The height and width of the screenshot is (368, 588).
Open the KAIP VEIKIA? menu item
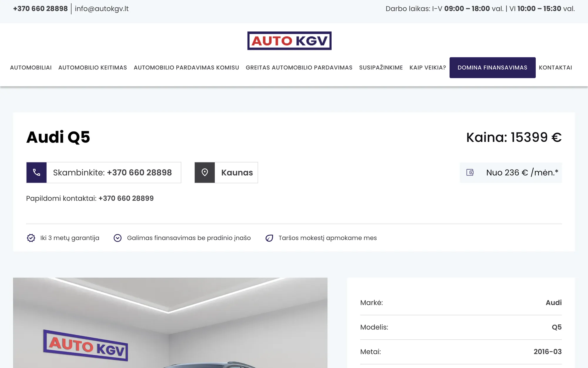coord(428,67)
